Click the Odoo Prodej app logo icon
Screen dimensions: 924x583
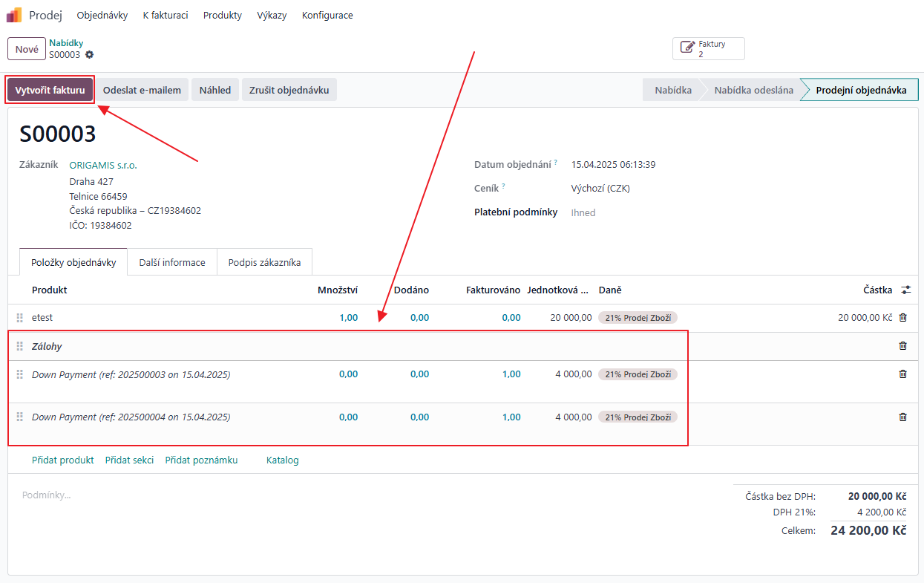pyautogui.click(x=14, y=15)
